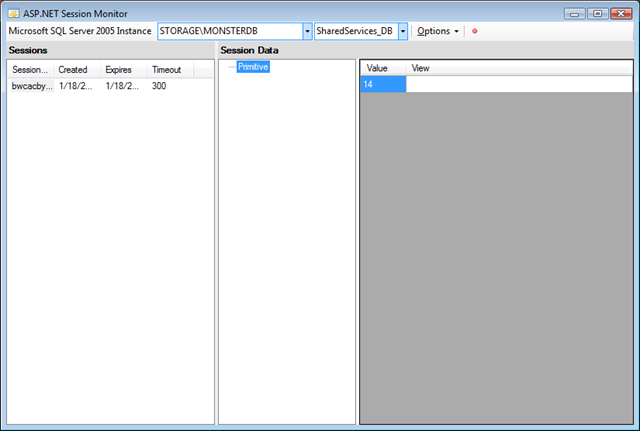Select the cell containing value 14

pos(383,84)
